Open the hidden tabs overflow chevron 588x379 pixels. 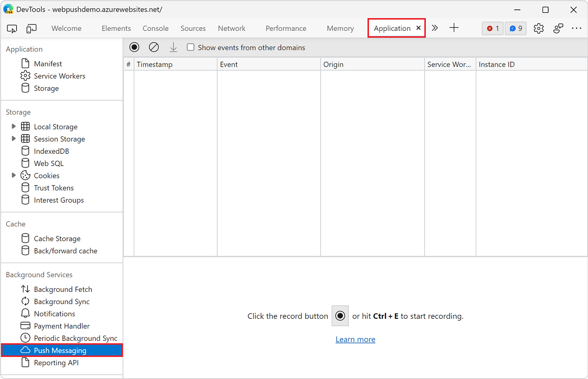[x=435, y=28]
